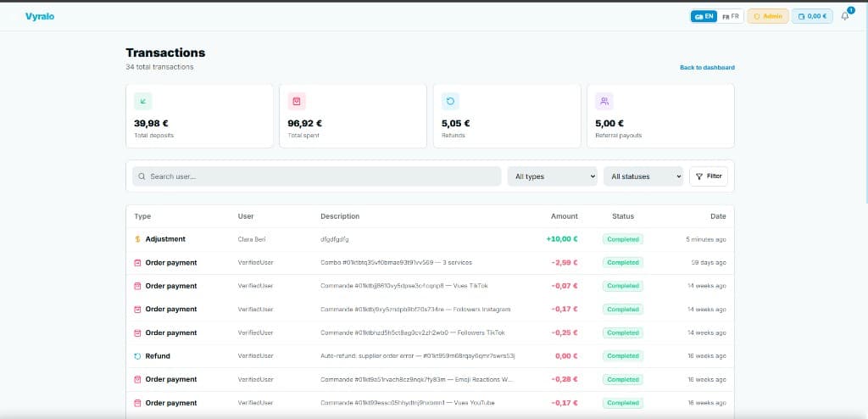Click the 39,98 € Total deposits value

[x=151, y=124]
